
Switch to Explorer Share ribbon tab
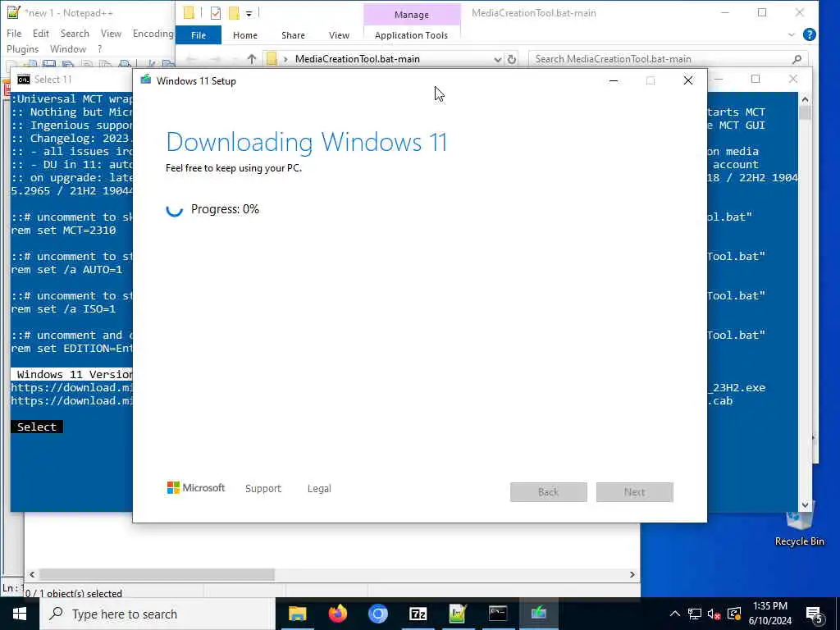(293, 34)
